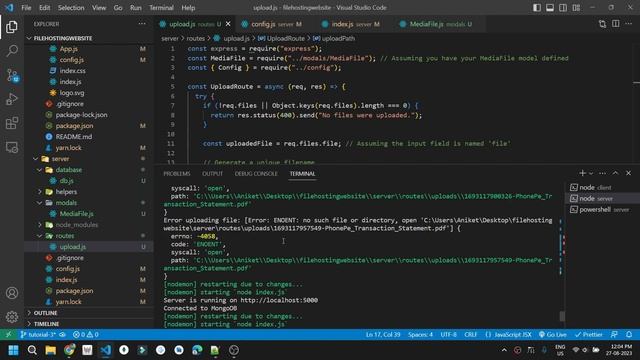
Task: Open terminal panel more actions ellipsis
Action: (x=602, y=173)
